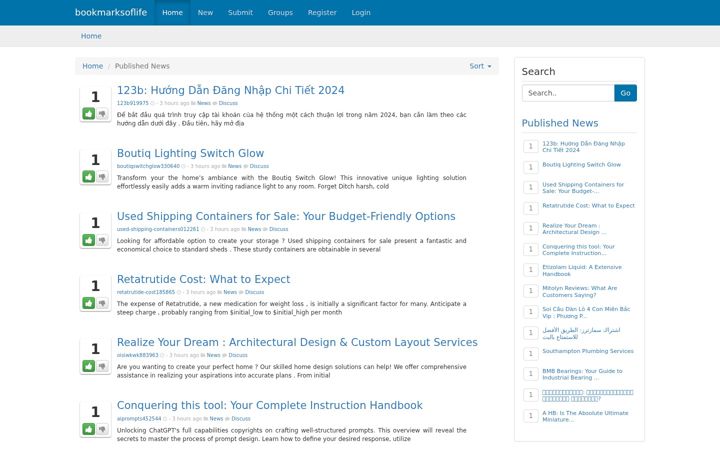The image size is (720, 450).
Task: Upvote Realize Your Dream Architectural Design post
Action: (89, 366)
